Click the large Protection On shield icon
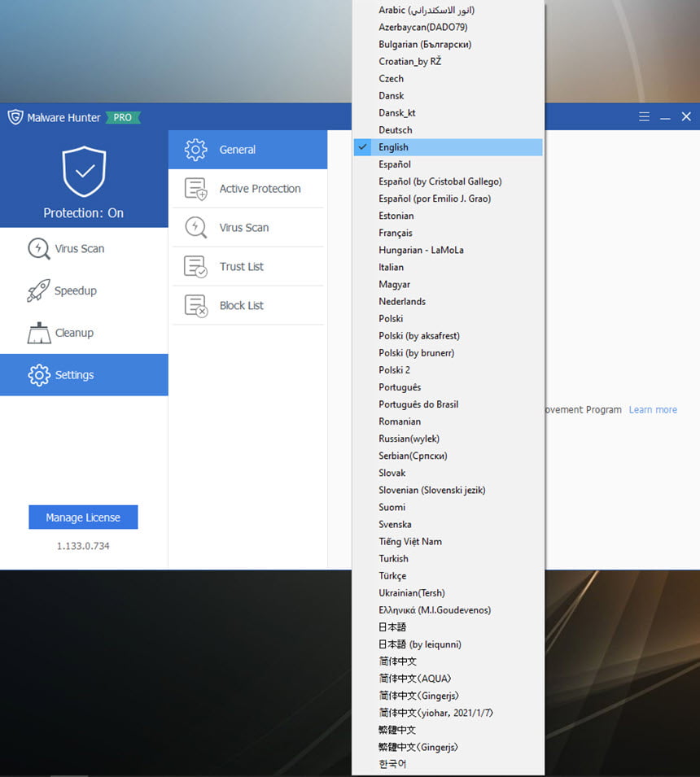This screenshot has width=700, height=777. click(85, 171)
